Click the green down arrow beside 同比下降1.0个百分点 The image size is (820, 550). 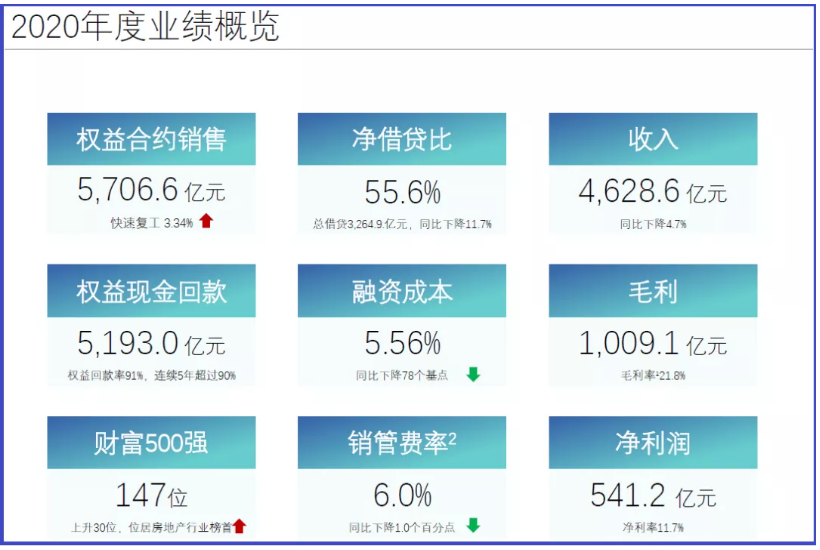pos(474,525)
